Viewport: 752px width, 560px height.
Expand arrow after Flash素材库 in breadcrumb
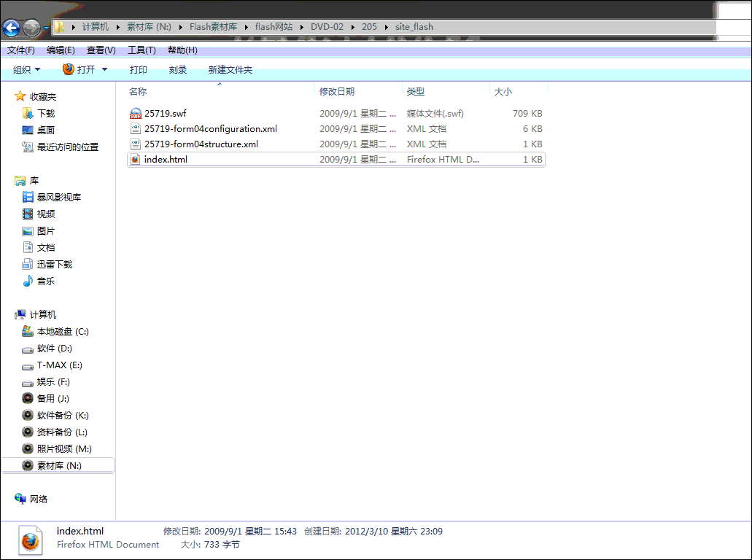tap(246, 27)
